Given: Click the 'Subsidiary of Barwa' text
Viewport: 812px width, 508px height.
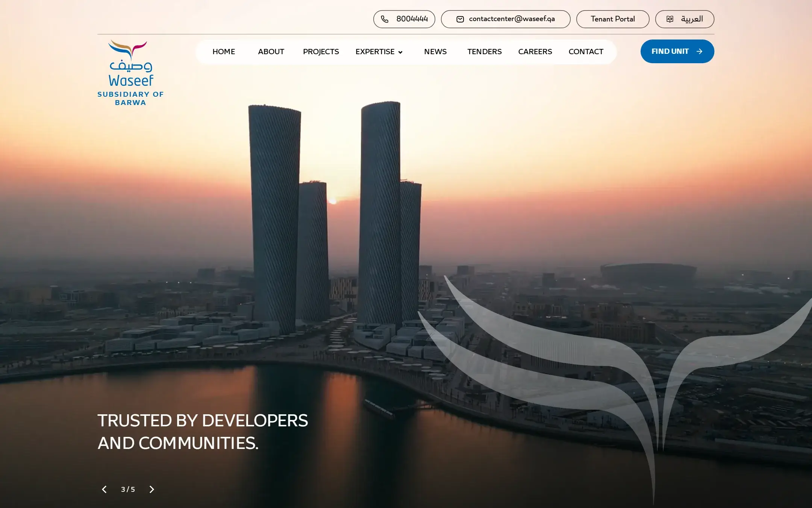Looking at the screenshot, I should (130, 98).
